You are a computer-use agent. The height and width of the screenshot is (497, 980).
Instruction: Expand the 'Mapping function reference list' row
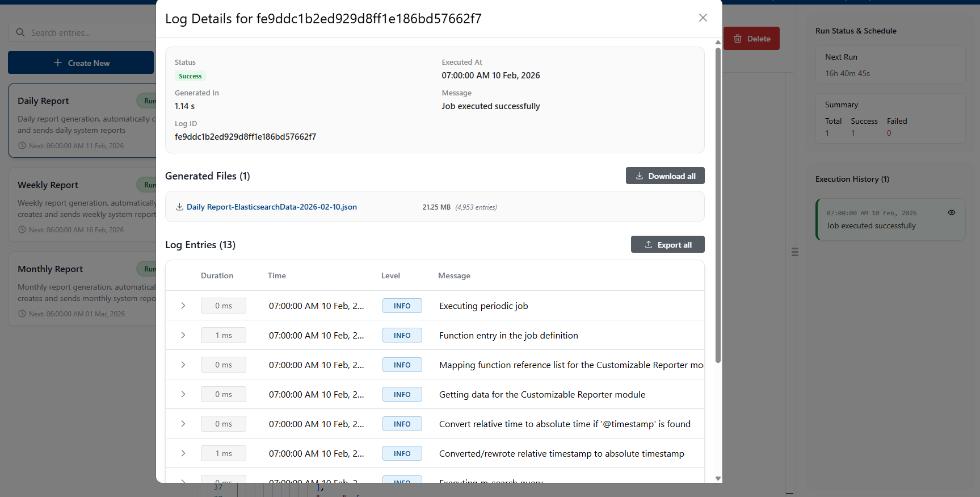pyautogui.click(x=183, y=365)
